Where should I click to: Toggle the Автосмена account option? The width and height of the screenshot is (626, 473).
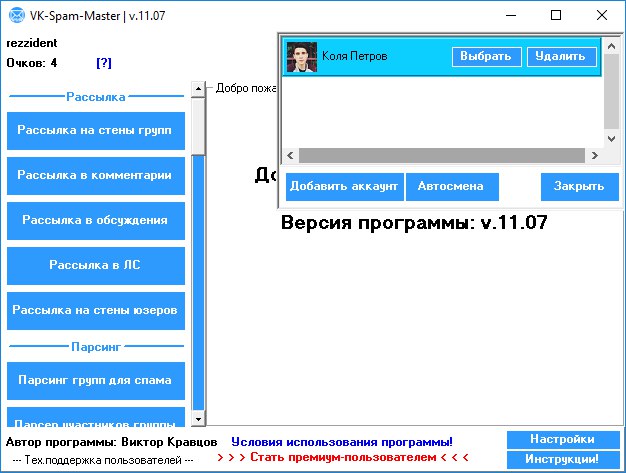(x=450, y=186)
